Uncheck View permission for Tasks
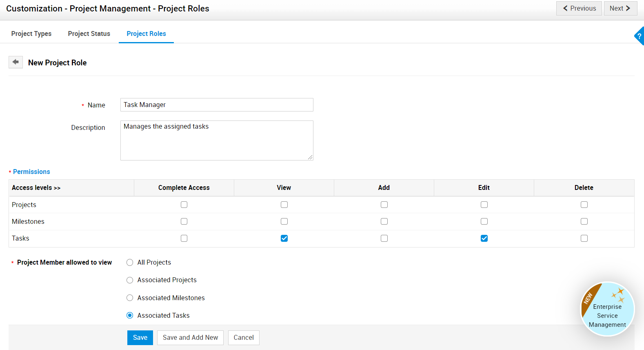 pos(284,238)
